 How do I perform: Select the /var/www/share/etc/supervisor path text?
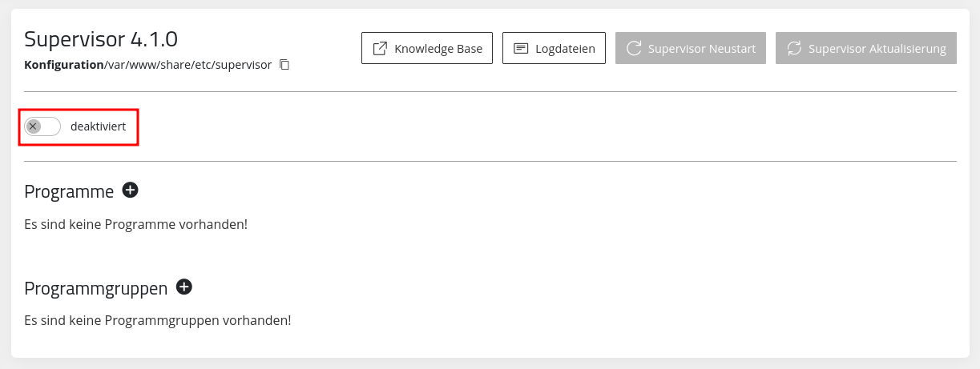point(188,65)
